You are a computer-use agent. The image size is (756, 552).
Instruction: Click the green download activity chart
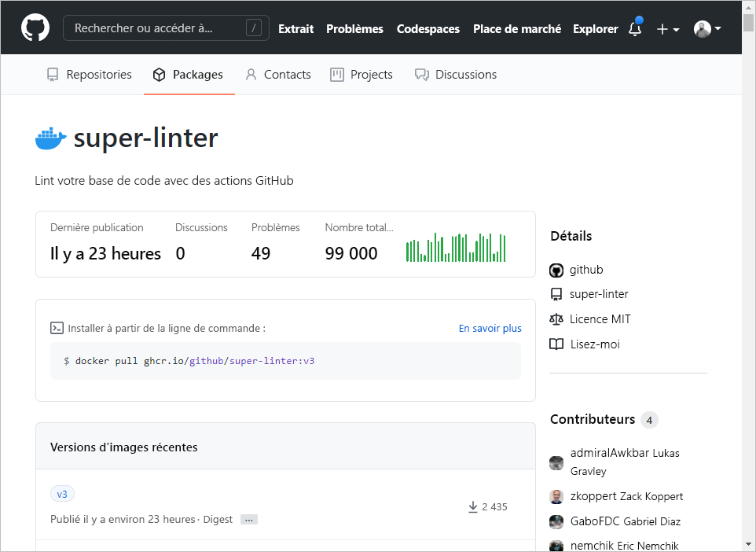point(456,248)
